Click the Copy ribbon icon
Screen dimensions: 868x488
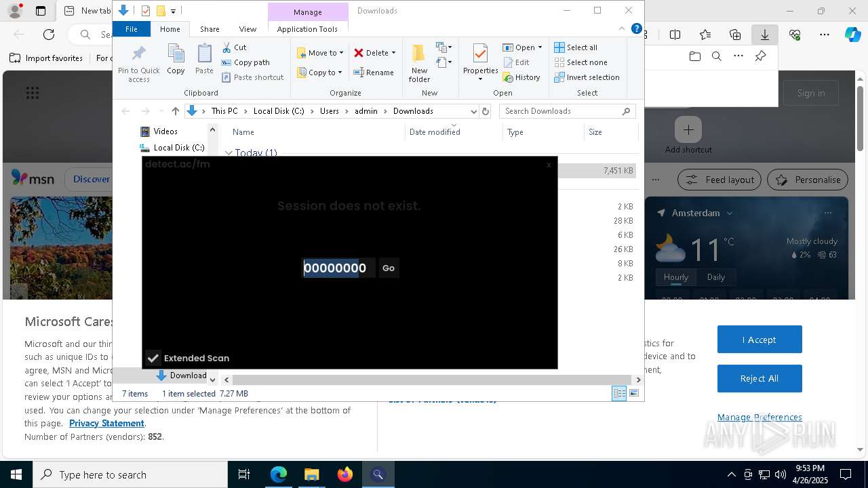(x=176, y=54)
